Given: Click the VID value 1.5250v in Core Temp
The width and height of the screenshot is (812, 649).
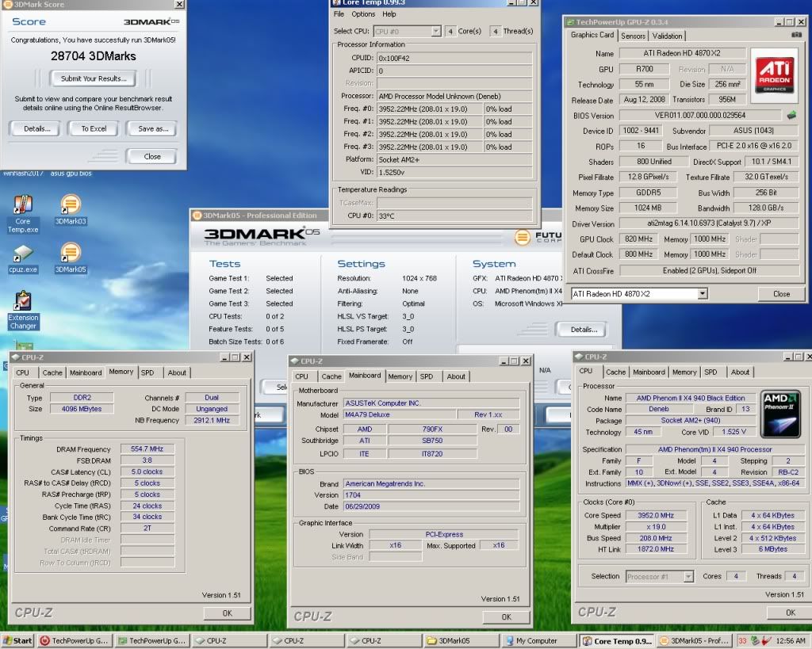Looking at the screenshot, I should 454,172.
